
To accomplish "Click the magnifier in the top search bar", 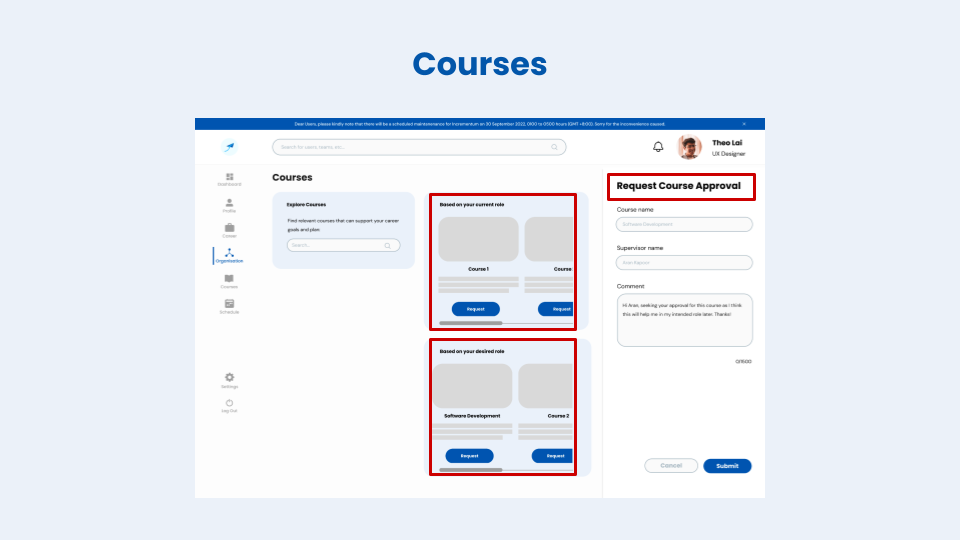I will coord(554,147).
